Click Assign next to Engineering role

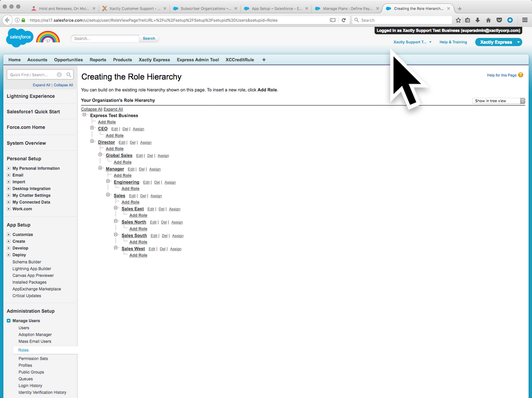click(x=170, y=182)
